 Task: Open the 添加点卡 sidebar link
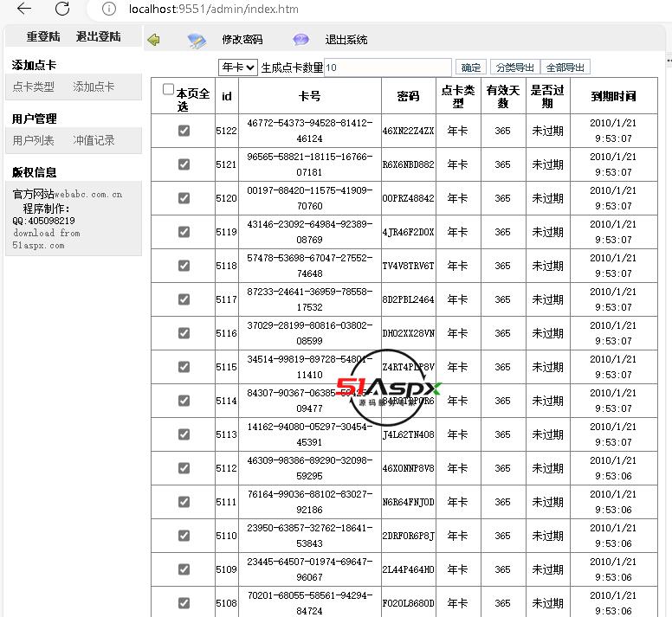(94, 87)
